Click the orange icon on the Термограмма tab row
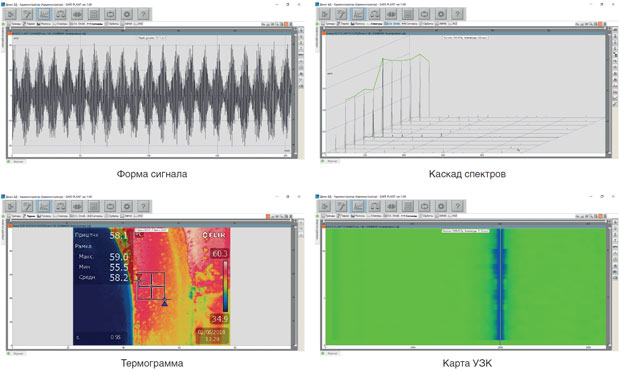Image resolution: width=620 pixels, height=372 pixels. click(x=268, y=216)
